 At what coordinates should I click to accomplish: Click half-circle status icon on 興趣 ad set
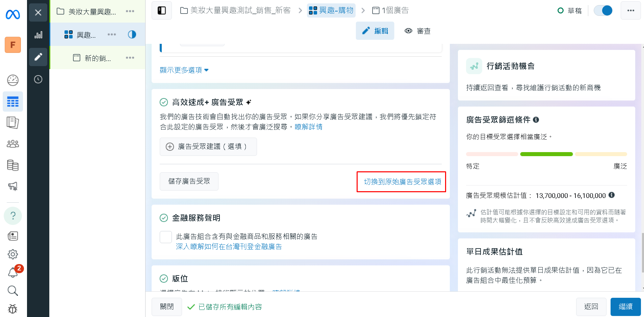[132, 34]
